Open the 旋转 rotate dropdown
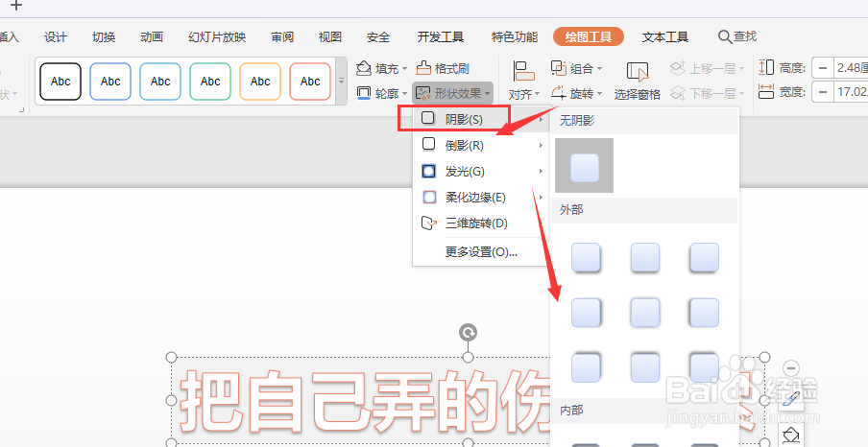Screen dimensions: 868x447 (x=577, y=93)
